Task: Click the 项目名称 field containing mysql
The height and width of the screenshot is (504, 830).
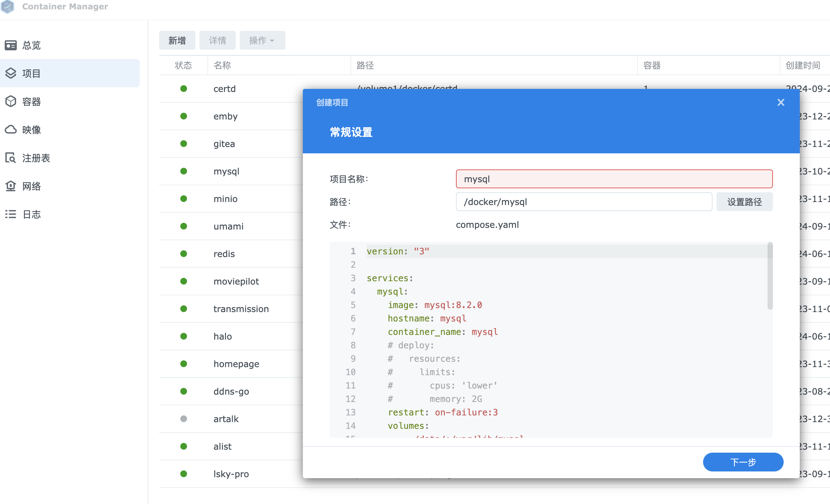Action: (614, 179)
